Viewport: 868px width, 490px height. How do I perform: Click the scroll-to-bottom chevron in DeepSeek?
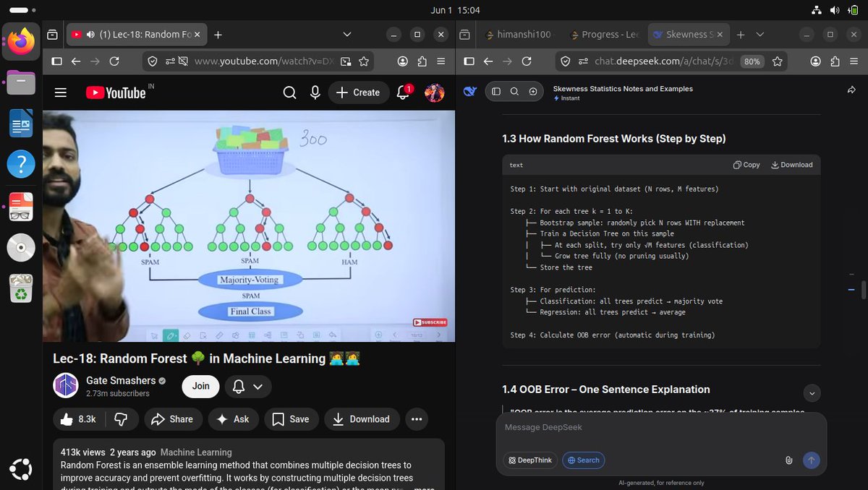tap(812, 393)
